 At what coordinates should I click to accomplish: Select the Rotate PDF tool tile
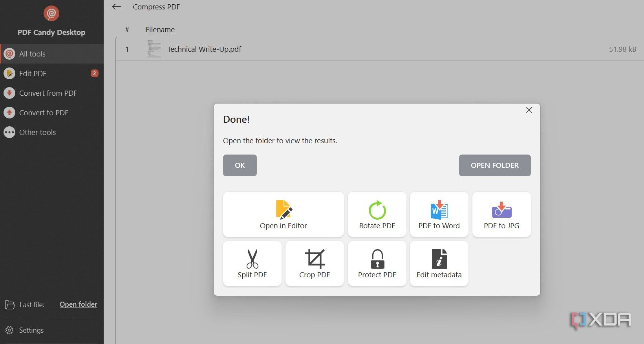click(377, 214)
